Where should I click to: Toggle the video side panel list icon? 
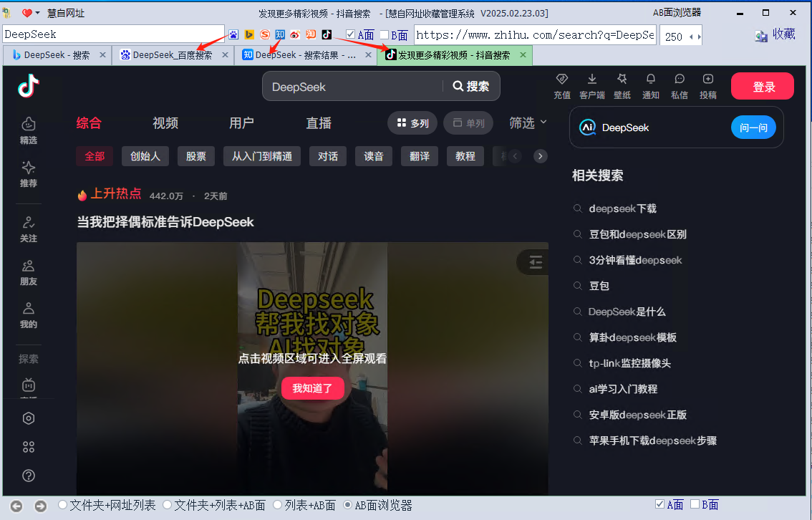coord(536,263)
